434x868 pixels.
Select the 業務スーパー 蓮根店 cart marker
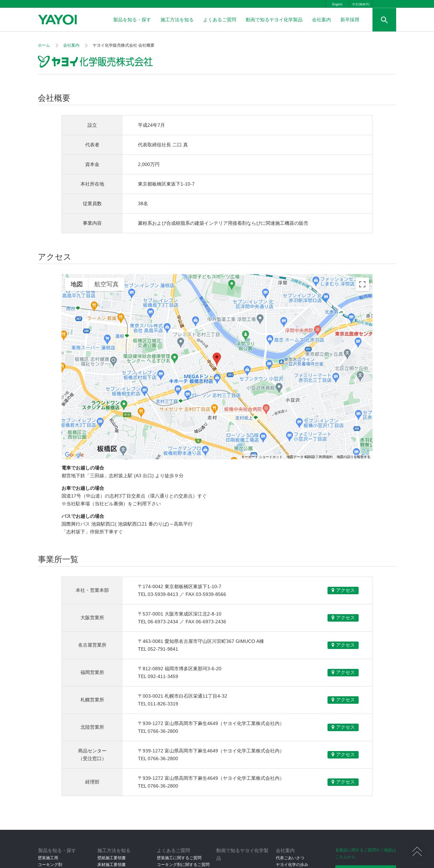point(107,339)
